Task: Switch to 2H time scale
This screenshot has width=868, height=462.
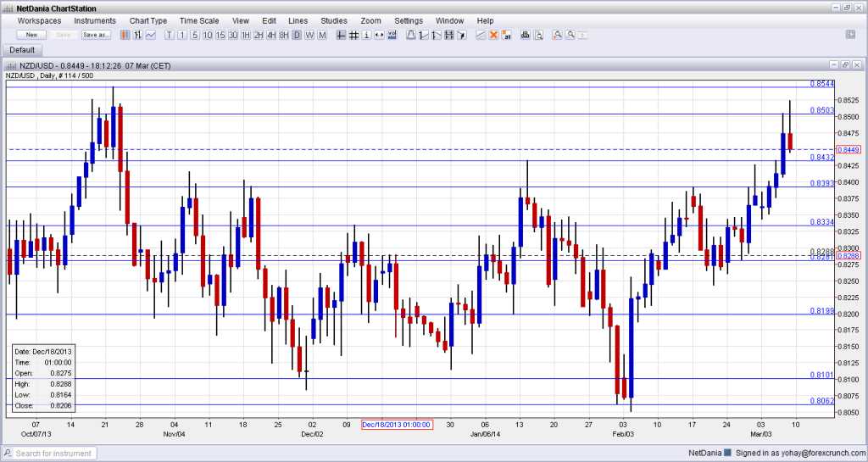Action: click(259, 35)
